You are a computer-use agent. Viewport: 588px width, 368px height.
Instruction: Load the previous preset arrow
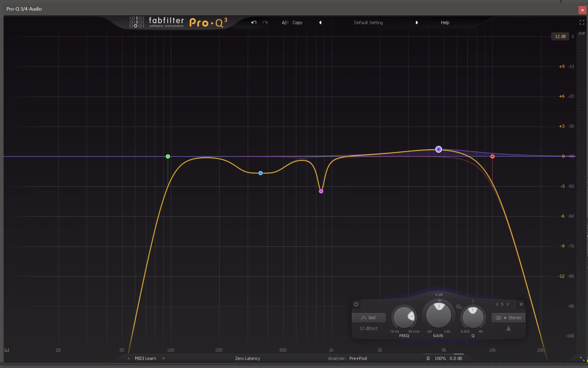320,23
